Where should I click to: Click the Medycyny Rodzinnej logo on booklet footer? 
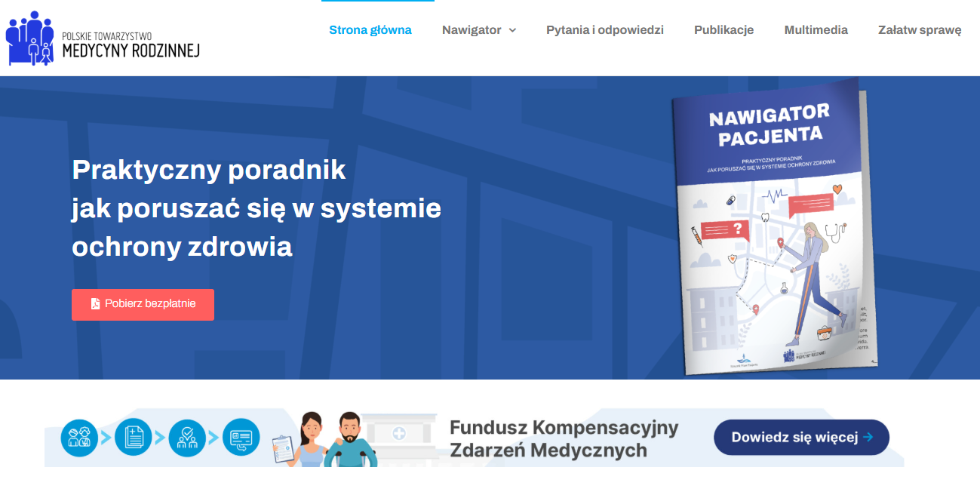804,355
